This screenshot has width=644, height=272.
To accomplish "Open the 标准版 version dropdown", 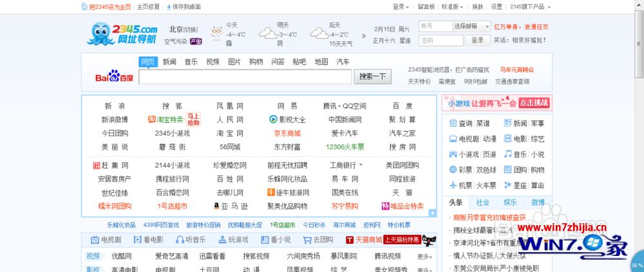I will (453, 7).
